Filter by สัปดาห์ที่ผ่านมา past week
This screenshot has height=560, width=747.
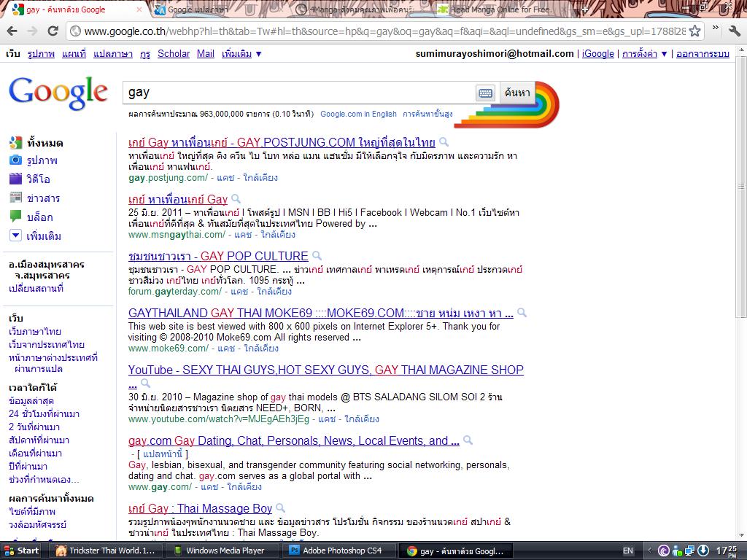tap(39, 440)
